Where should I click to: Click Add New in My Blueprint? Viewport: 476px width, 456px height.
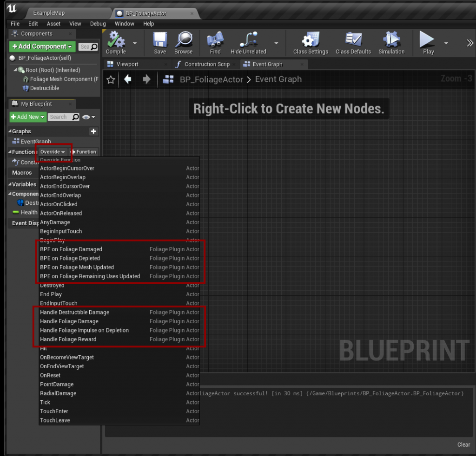click(28, 117)
